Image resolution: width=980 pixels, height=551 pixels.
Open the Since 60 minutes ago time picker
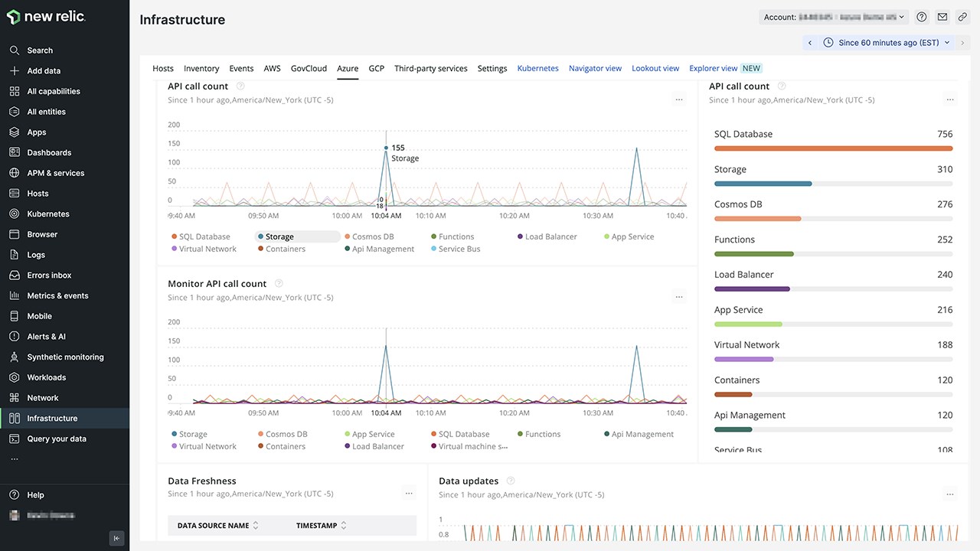886,43
